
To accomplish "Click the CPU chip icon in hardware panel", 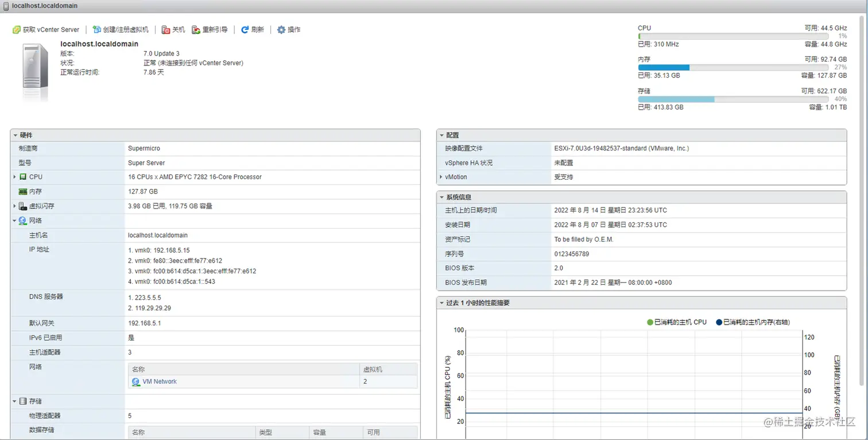I will tap(23, 177).
